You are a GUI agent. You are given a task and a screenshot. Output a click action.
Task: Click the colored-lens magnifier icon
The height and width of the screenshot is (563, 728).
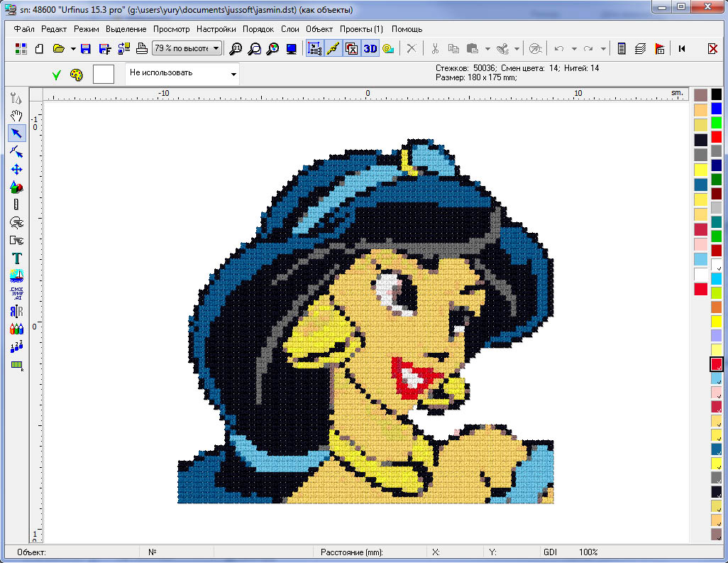273,48
